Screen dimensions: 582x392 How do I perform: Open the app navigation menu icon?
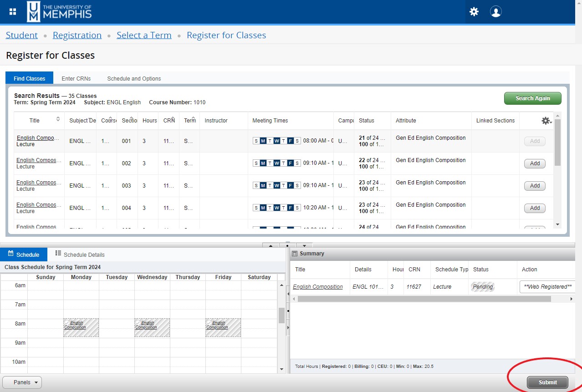(x=12, y=11)
